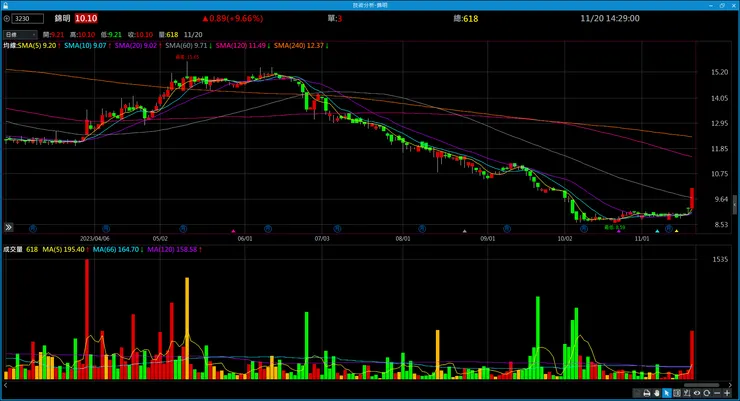Click the 1535 volume axis label
This screenshot has height=401, width=740.
720,259
